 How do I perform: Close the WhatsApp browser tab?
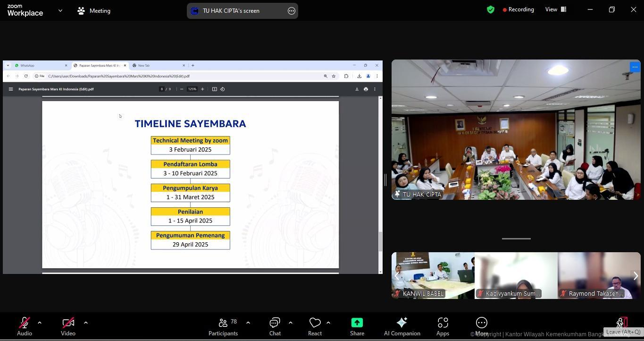pos(66,66)
